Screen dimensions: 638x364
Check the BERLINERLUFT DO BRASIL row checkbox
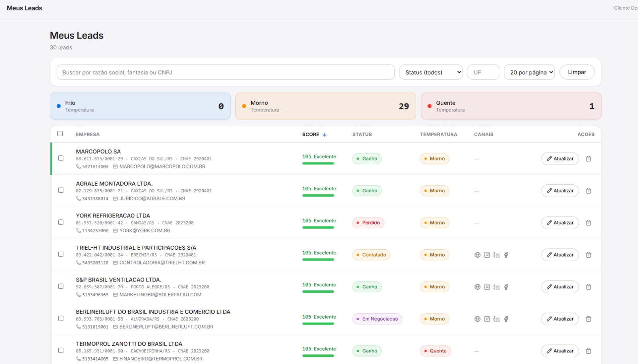click(61, 319)
